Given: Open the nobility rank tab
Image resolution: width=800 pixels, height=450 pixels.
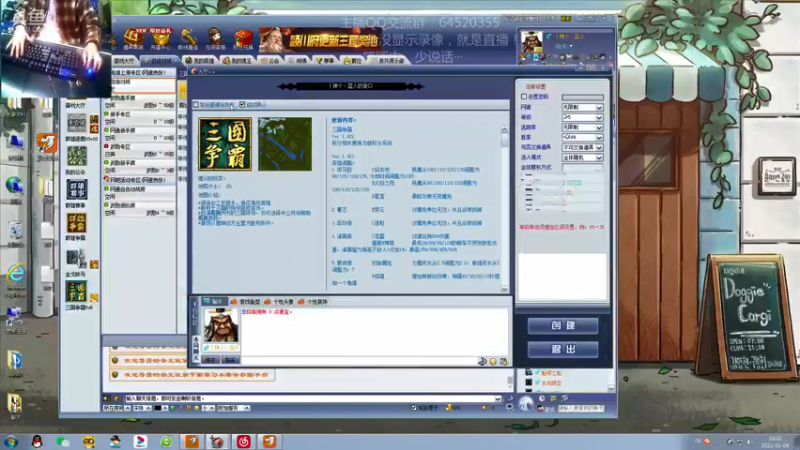Looking at the screenshot, I should point(352,61).
